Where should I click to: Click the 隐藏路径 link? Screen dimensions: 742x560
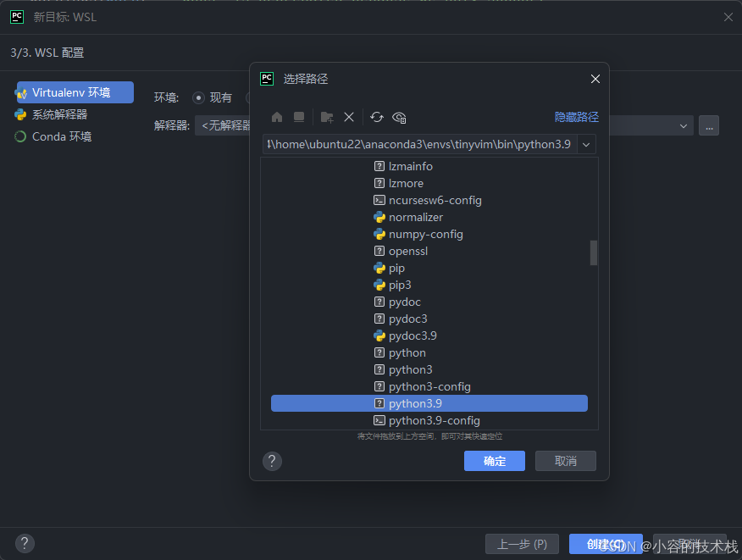click(576, 117)
